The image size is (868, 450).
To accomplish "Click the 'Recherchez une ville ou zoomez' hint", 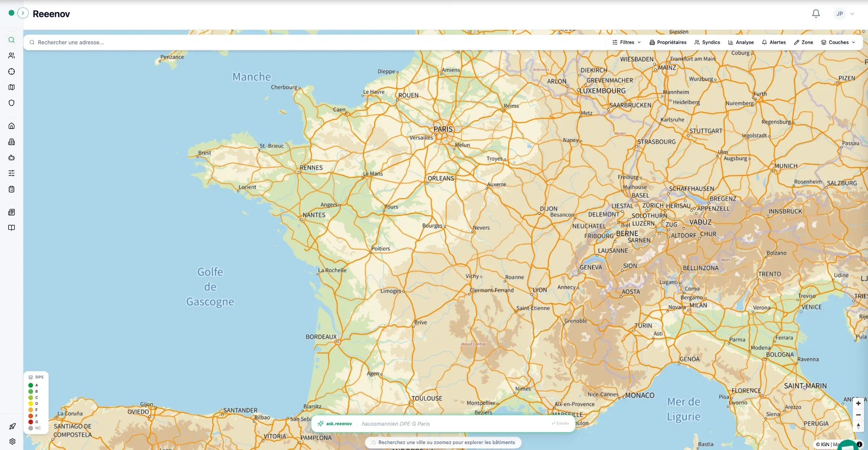I will [x=443, y=443].
